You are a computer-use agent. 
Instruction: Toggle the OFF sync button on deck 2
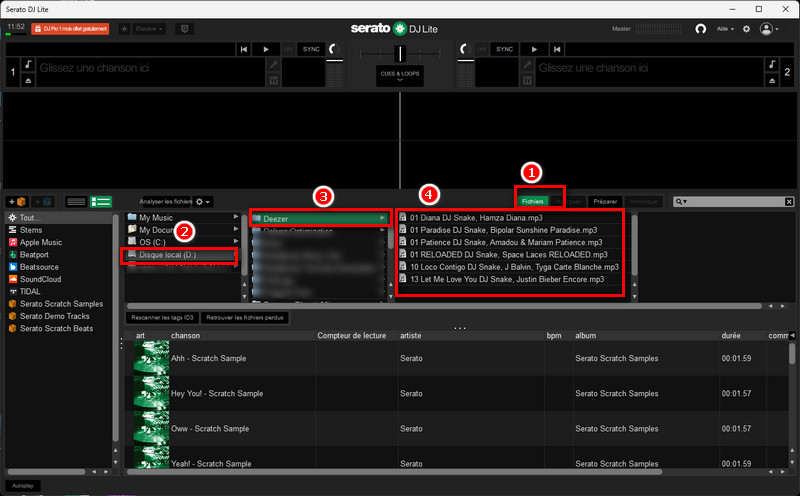point(482,49)
